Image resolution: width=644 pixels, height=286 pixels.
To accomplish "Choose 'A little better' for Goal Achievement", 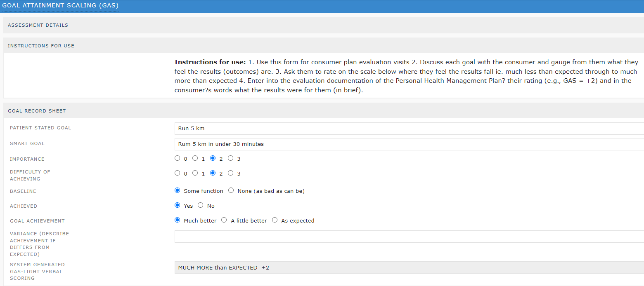I will (224, 220).
